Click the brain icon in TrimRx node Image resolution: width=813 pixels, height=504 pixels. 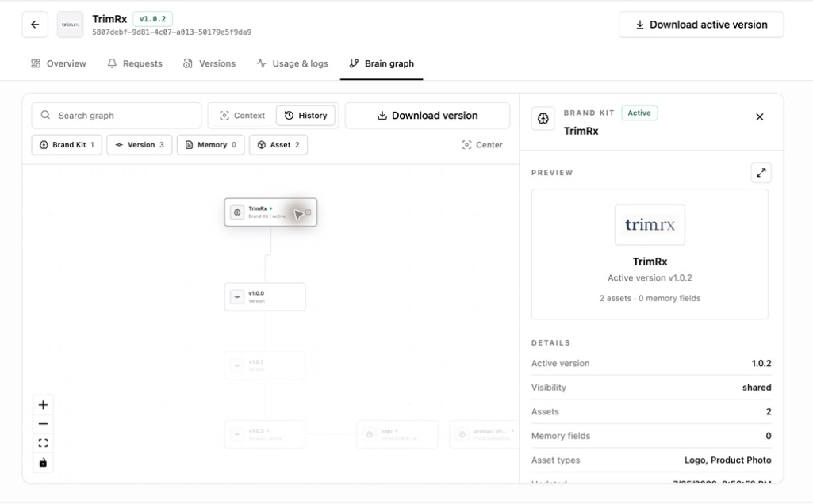click(x=237, y=212)
